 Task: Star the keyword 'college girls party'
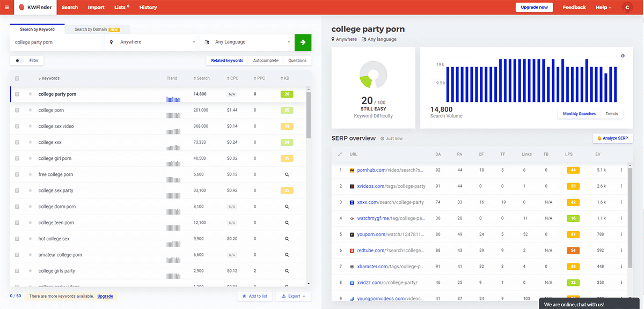31,271
